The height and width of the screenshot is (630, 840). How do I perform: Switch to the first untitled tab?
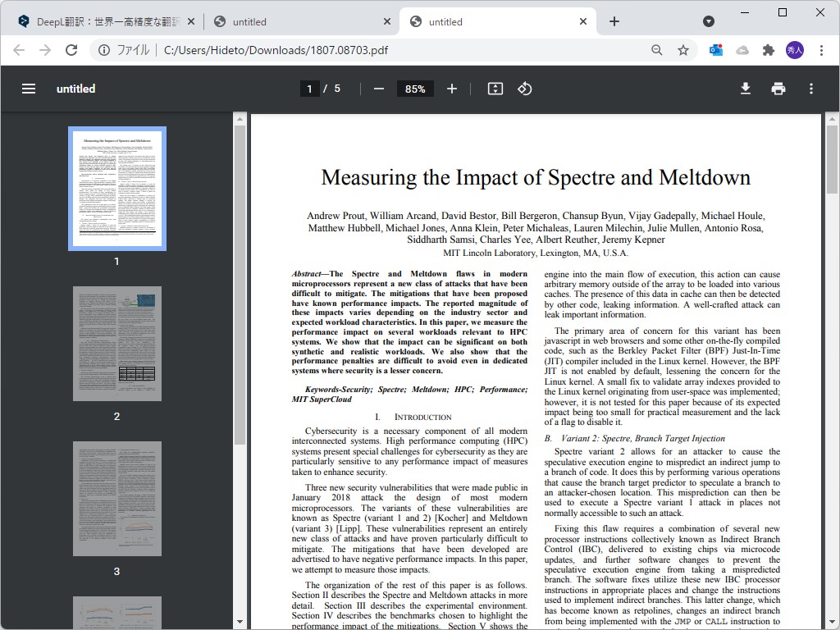click(300, 22)
